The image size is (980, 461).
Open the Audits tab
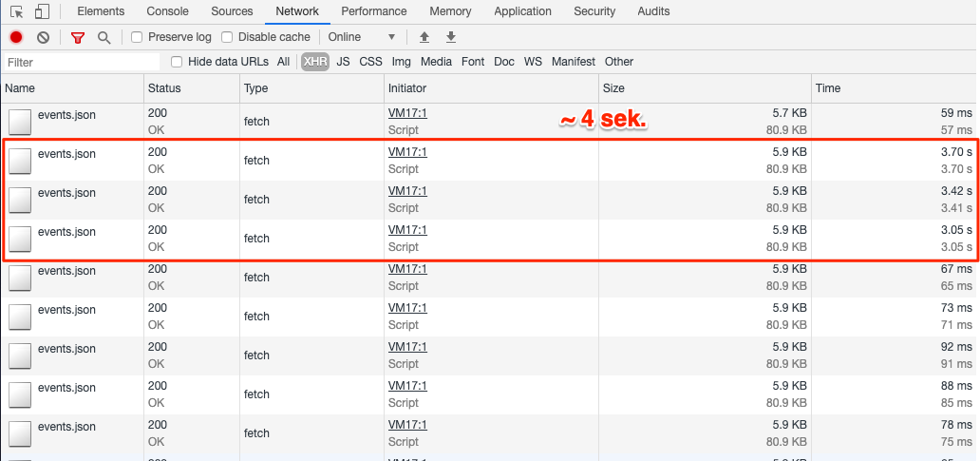point(653,11)
